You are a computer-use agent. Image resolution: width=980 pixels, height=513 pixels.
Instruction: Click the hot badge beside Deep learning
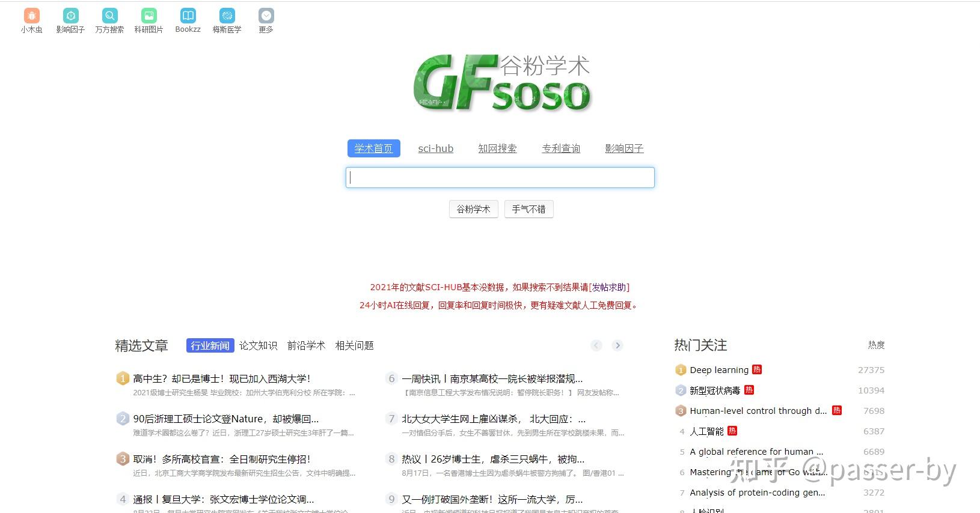pos(757,369)
